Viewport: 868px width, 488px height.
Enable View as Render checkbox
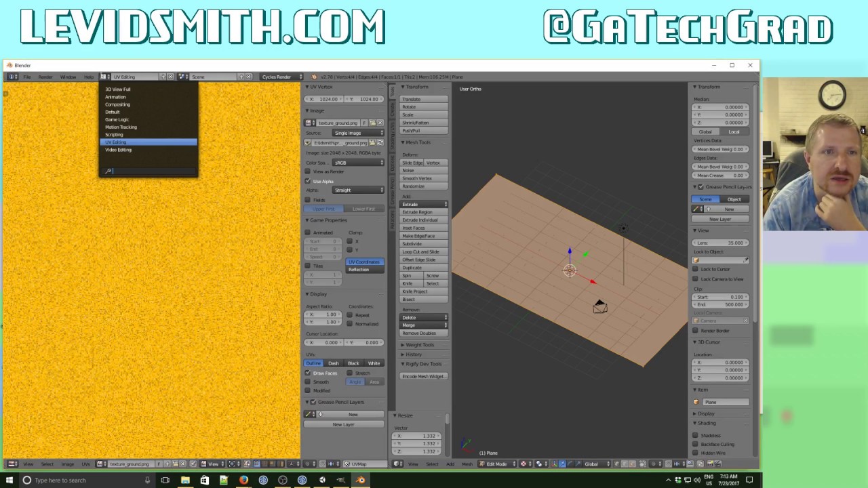308,171
